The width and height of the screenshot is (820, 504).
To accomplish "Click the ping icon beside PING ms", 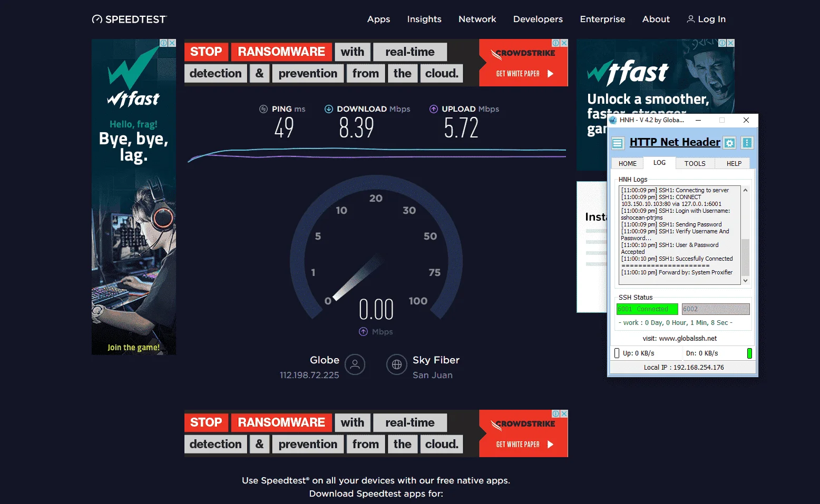I will [263, 109].
